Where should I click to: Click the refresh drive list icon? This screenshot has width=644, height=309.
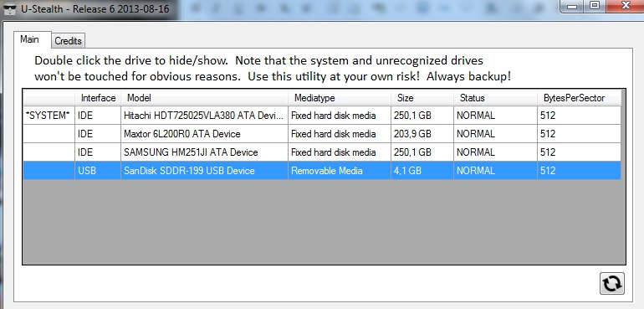(612, 284)
